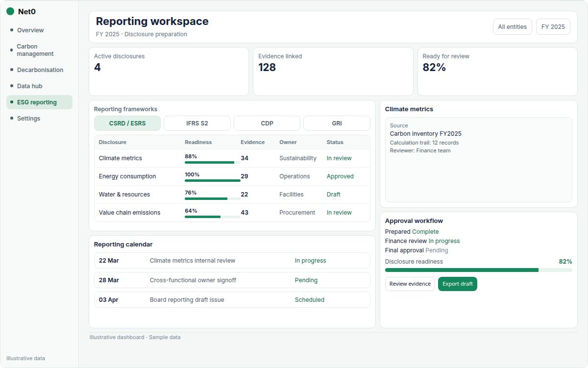Click the Prepared Complete workflow step
The height and width of the screenshot is (368, 588).
click(412, 232)
